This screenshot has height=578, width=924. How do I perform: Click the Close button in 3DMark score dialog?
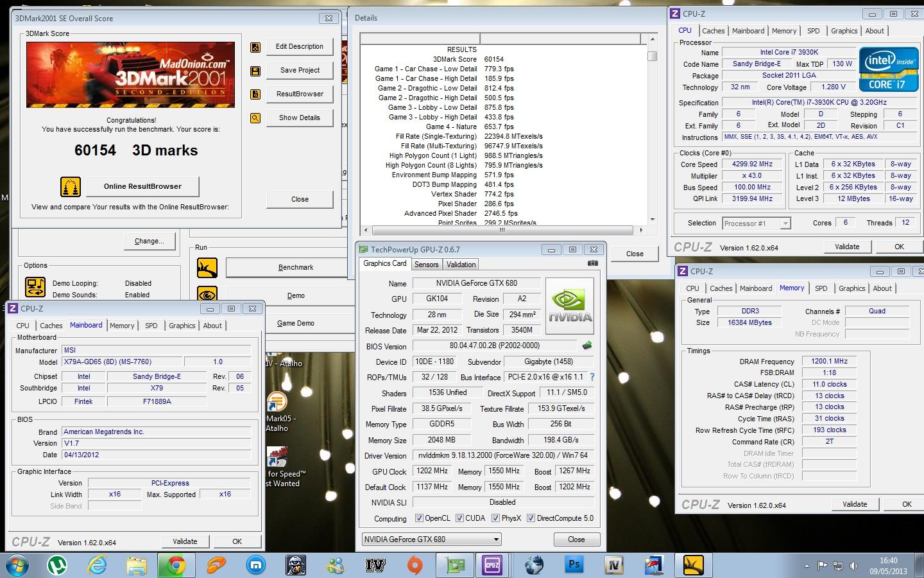(300, 200)
